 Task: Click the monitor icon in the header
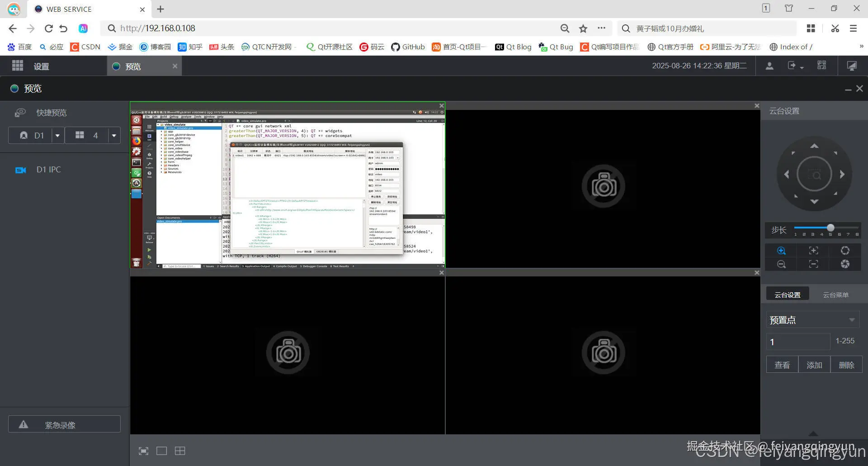(x=852, y=66)
